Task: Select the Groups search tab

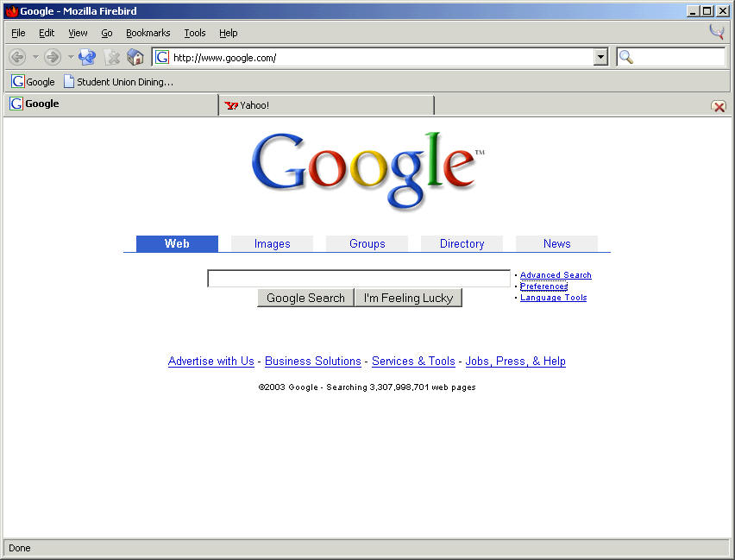Action: (x=367, y=244)
